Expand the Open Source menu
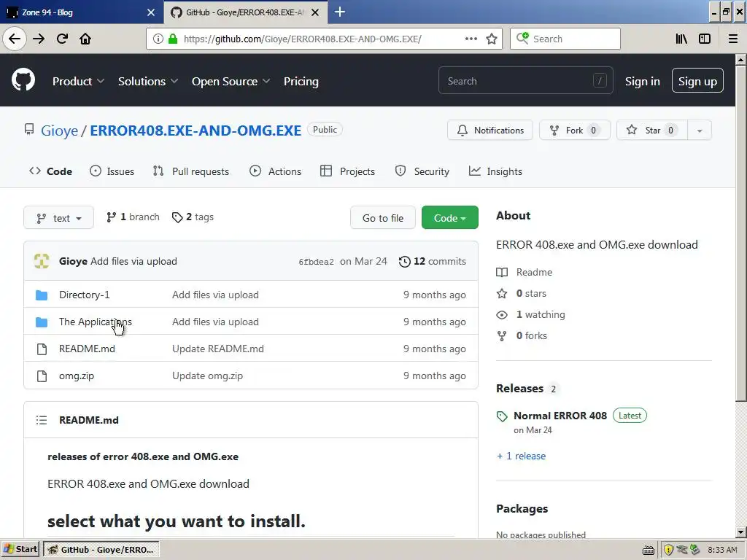The width and height of the screenshot is (747, 560). [231, 82]
